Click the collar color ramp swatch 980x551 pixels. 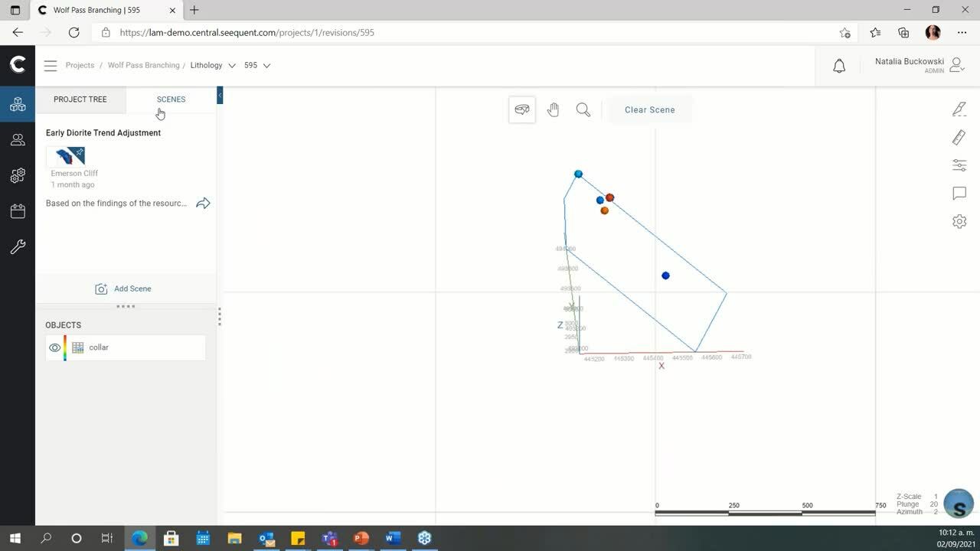[x=65, y=347]
